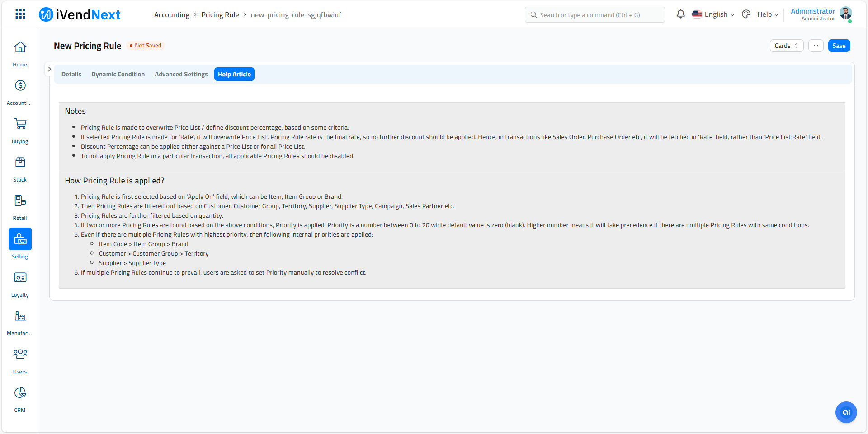Open the English language selector
868x434 pixels.
[713, 14]
